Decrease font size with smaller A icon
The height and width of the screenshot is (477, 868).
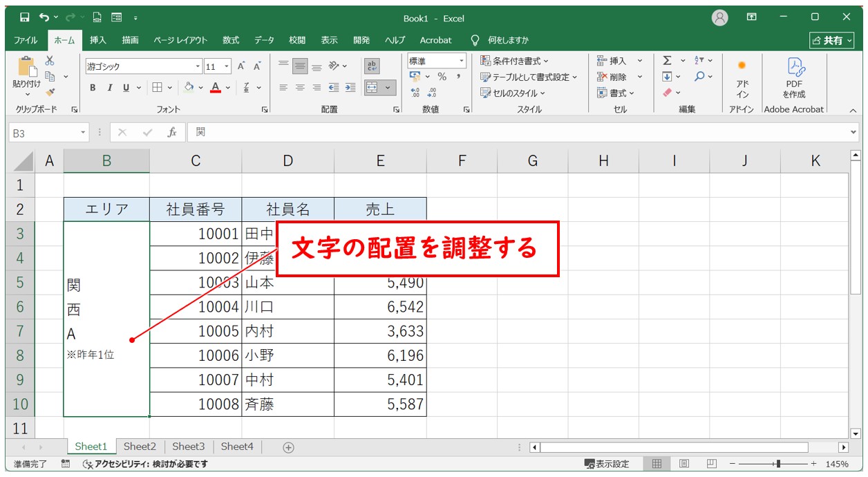[257, 66]
